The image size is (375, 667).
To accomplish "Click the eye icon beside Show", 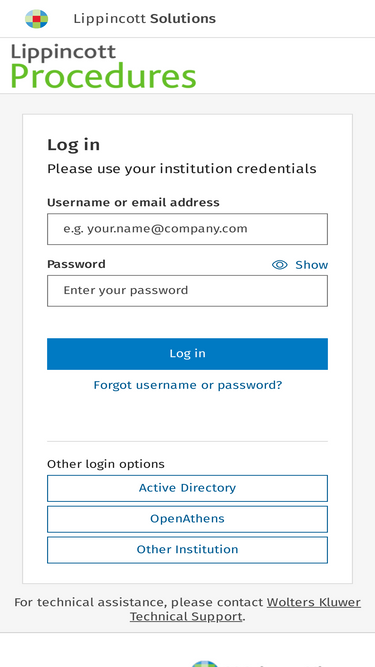I will (x=279, y=265).
